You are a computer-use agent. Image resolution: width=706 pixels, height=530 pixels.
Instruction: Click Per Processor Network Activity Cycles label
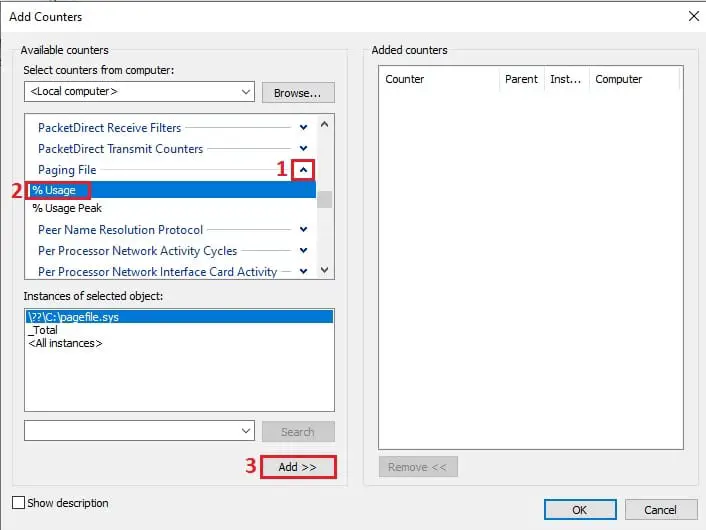(x=137, y=251)
